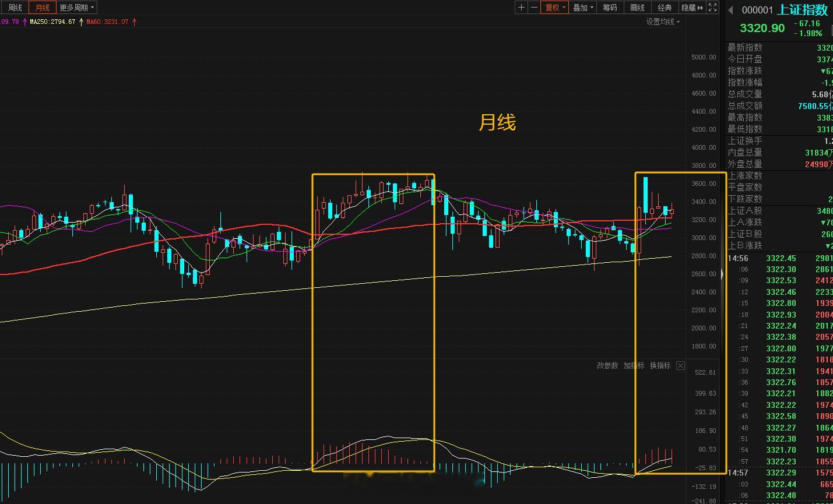Select the 总成交额 row
Screen dimensions: 833x504
[x=780, y=105]
